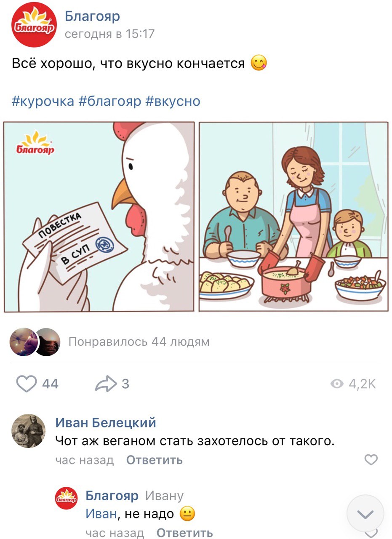Image resolution: width=392 pixels, height=539 pixels.
Task: Open the Благояр profile avatar at the top
Action: click(x=34, y=24)
